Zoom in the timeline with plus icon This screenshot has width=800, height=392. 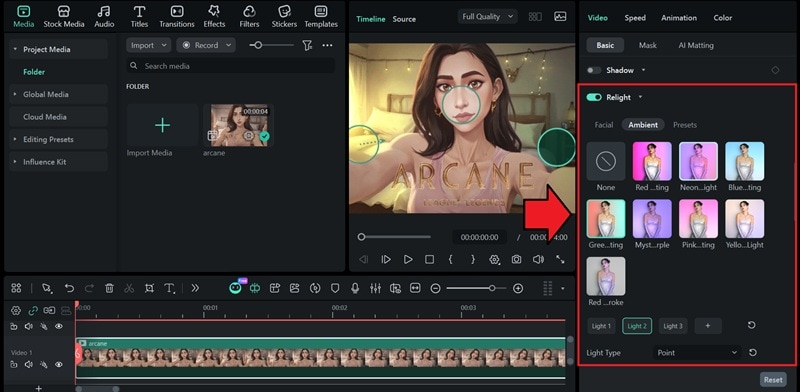[x=518, y=288]
